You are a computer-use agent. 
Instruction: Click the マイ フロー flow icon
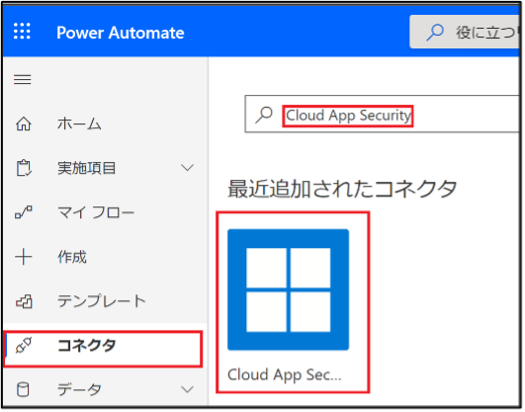pyautogui.click(x=24, y=212)
